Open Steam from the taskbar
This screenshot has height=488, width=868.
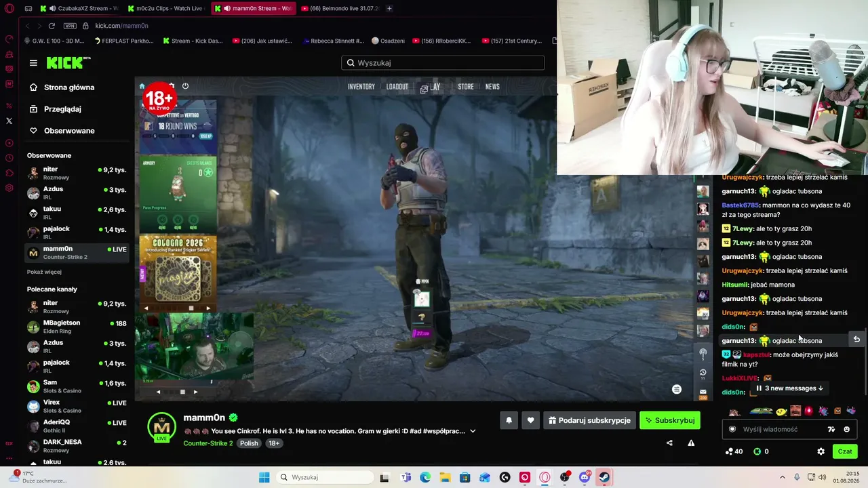pos(604,477)
